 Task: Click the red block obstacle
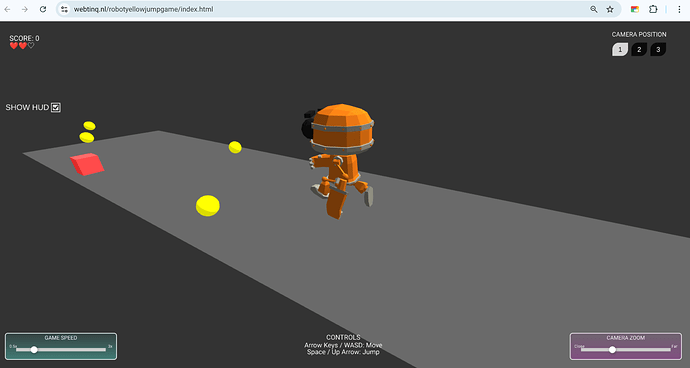[x=87, y=164]
